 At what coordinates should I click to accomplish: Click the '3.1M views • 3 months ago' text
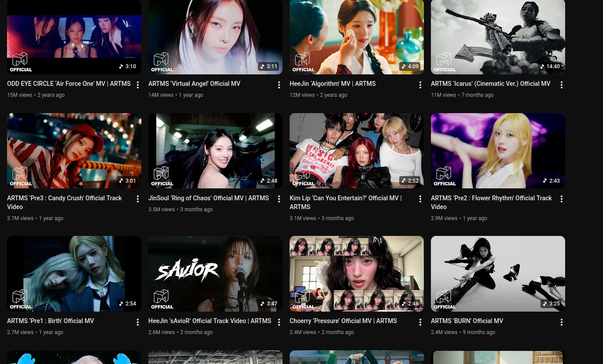point(322,218)
